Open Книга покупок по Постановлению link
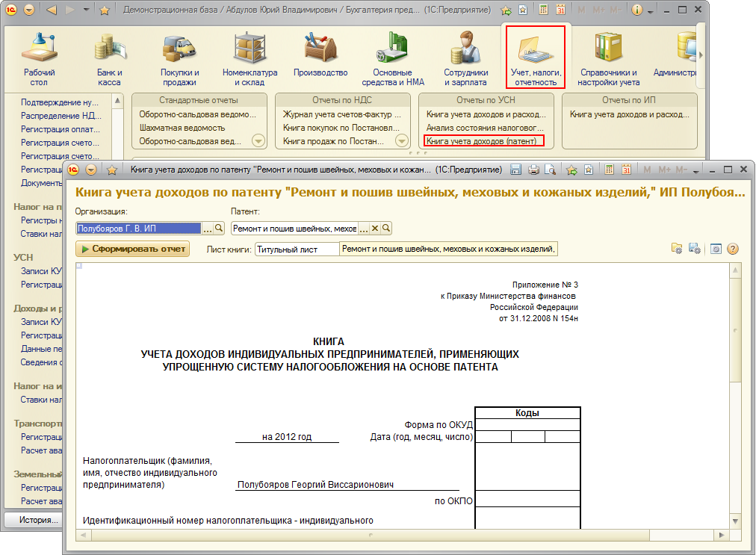 [x=341, y=128]
